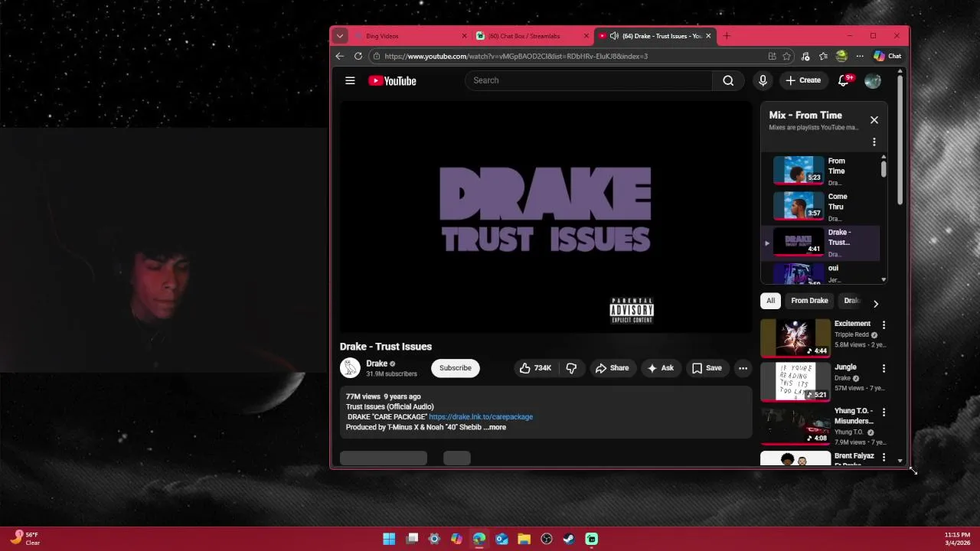This screenshot has width=980, height=551.
Task: Open the drake.lnk.to/carepackage link
Action: coord(481,417)
